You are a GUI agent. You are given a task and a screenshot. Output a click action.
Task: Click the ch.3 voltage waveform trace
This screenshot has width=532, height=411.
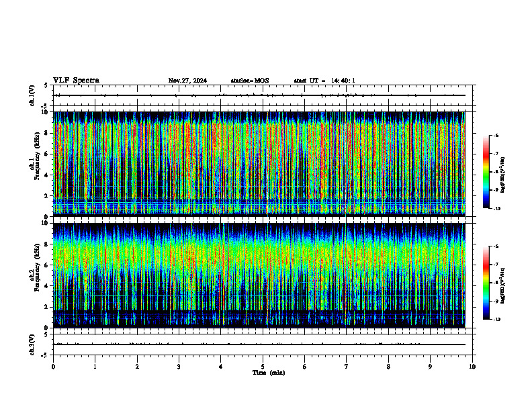[259, 345]
